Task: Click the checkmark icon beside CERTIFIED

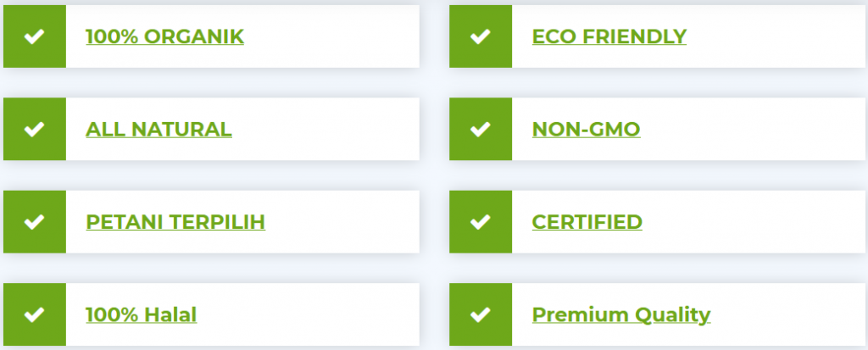Action: tap(481, 222)
